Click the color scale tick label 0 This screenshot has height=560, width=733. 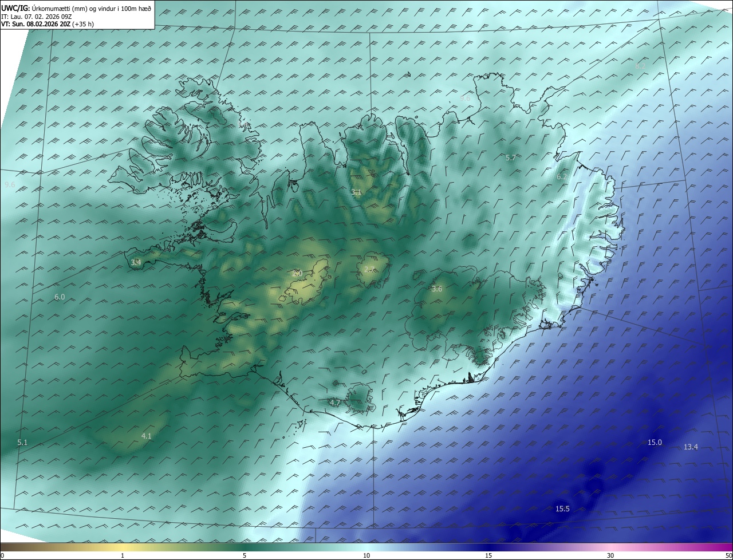click(2, 555)
